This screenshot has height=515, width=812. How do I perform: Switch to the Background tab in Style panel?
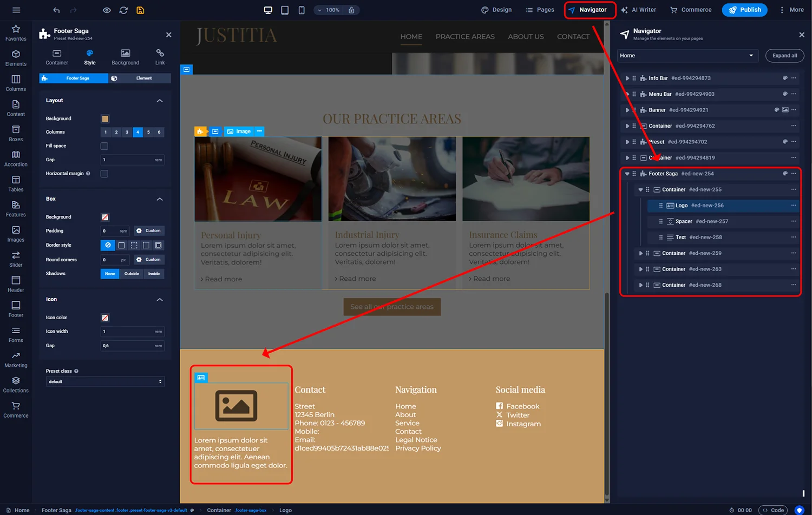[125, 56]
